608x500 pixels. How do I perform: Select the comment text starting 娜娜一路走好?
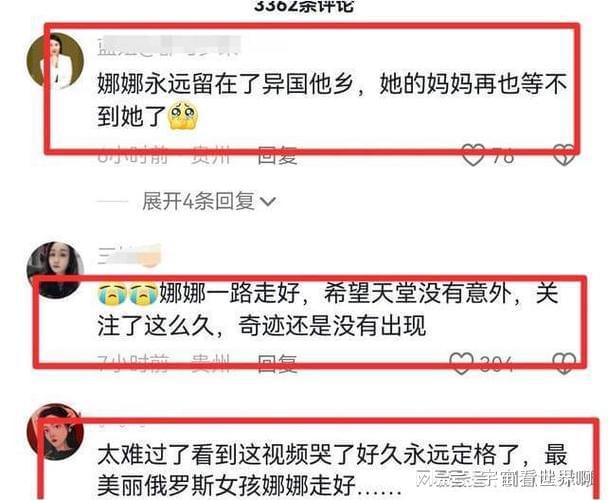[x=328, y=309]
